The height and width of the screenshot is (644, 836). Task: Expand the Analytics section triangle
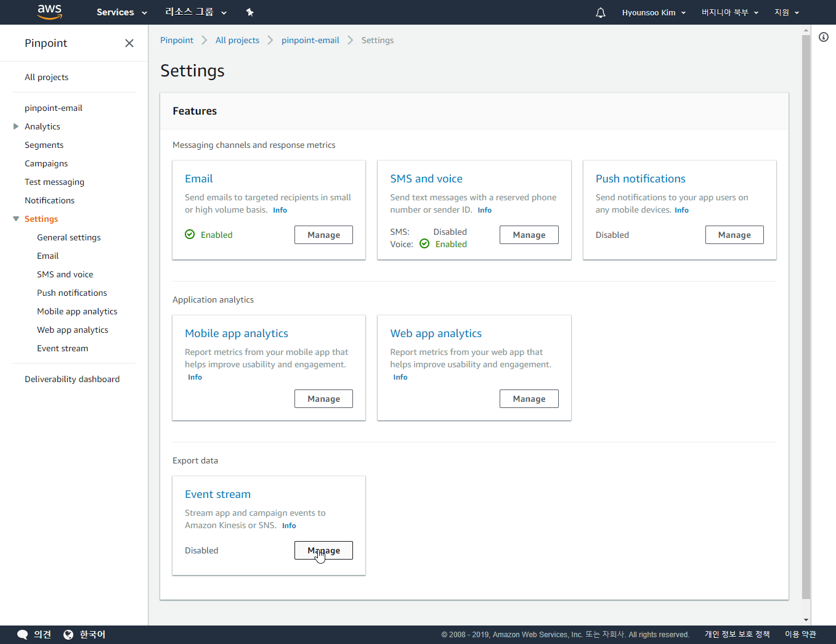[16, 126]
